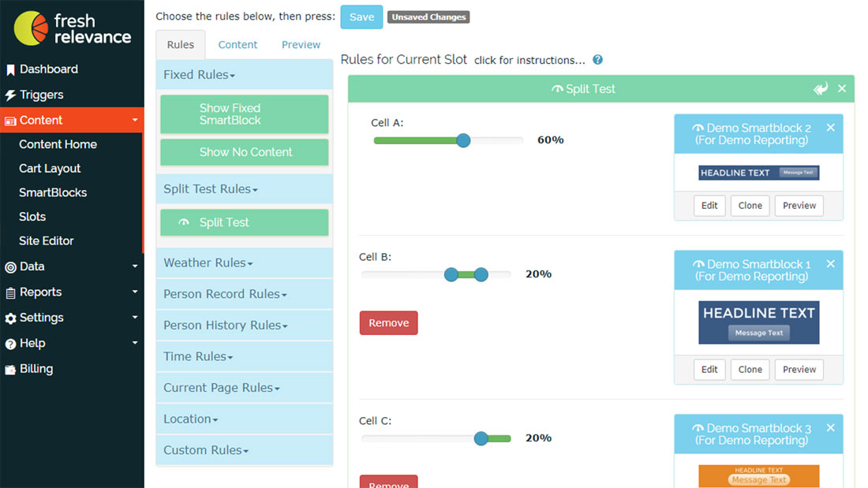Expand the Weather Rules section
868x488 pixels.
(x=208, y=263)
